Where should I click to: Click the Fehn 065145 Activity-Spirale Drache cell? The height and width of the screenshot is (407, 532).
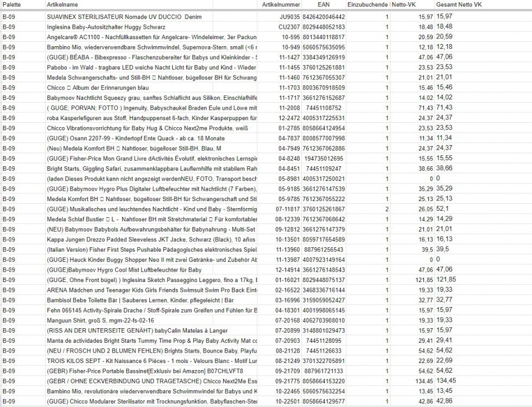151,310
